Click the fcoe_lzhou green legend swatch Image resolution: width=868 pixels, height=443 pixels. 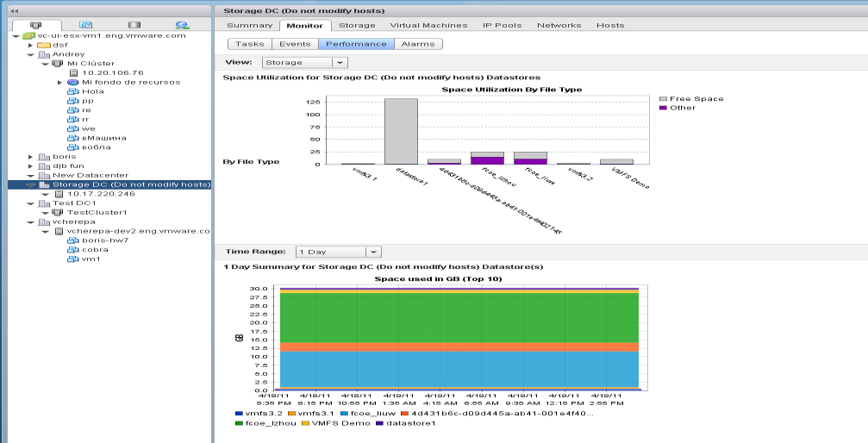tap(239, 423)
